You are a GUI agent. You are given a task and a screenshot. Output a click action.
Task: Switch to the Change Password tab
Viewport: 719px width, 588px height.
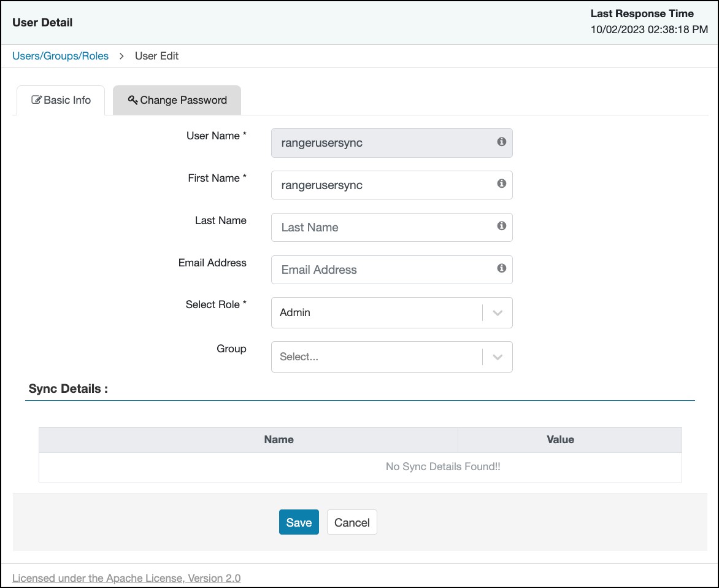point(177,101)
